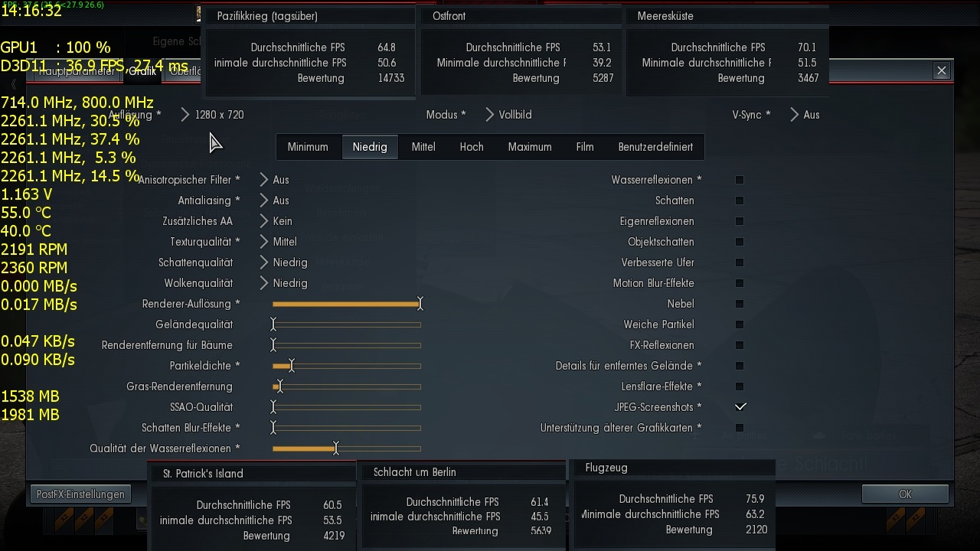Select the Benutzerdefiniert preset

[x=655, y=147]
